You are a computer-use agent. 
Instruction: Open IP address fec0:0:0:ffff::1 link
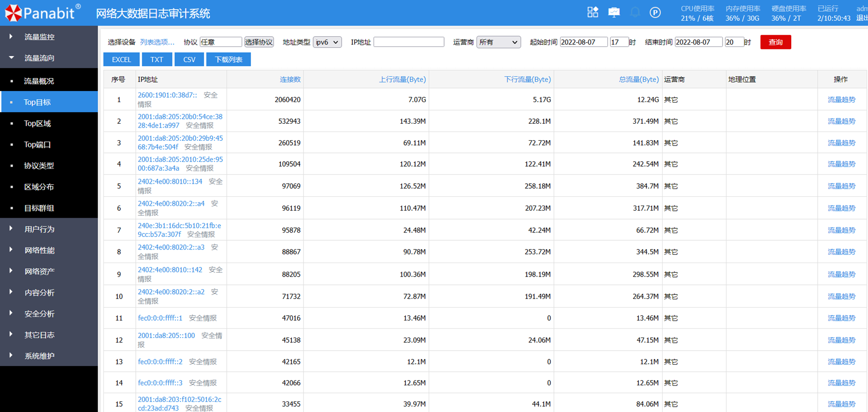coord(160,318)
